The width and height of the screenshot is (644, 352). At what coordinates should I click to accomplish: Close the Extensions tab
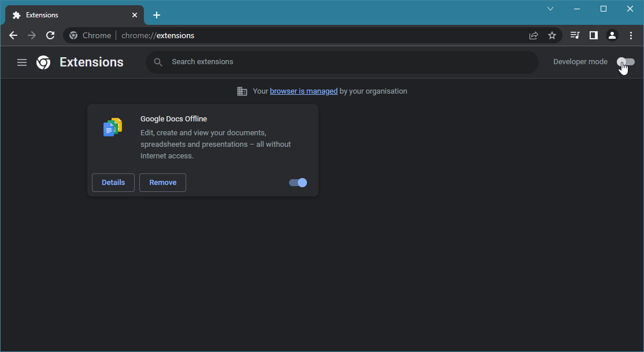tap(135, 15)
